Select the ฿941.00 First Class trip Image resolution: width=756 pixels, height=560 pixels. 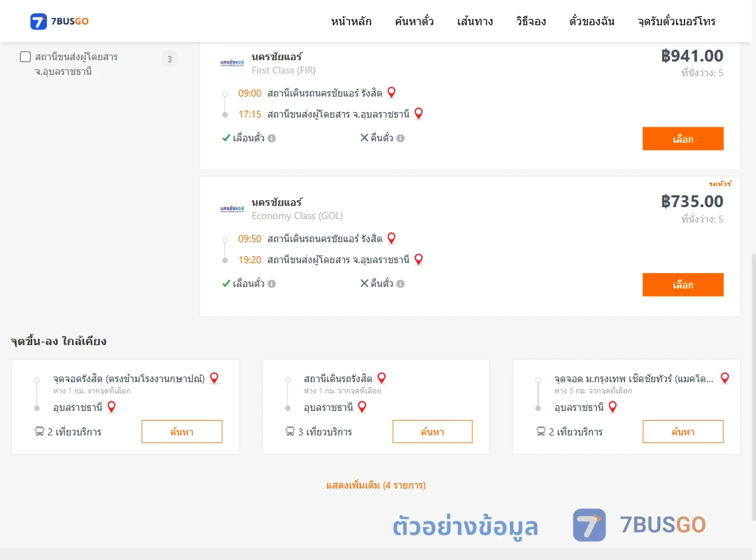point(682,139)
